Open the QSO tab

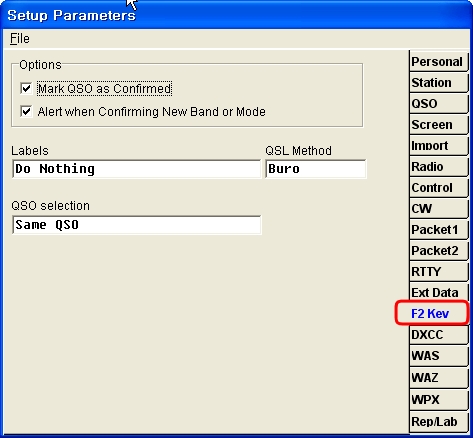click(x=439, y=103)
